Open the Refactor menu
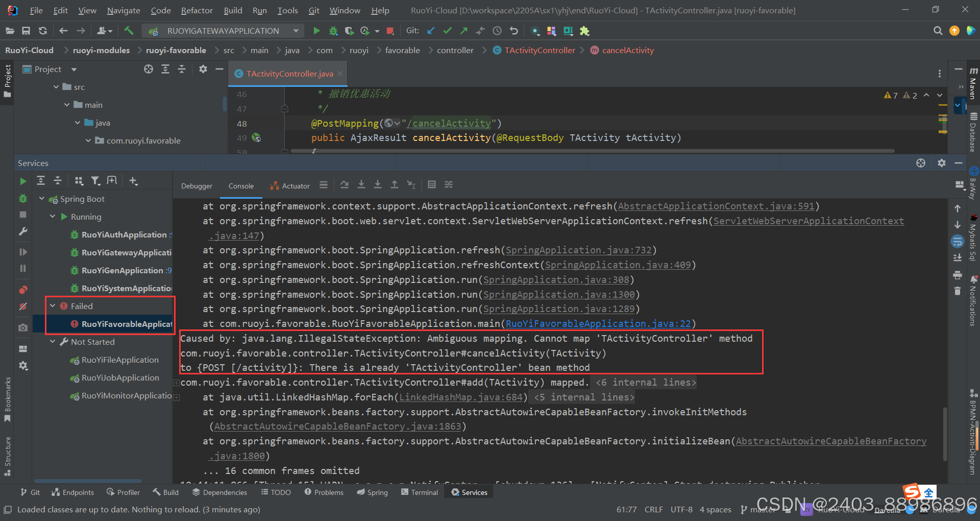The image size is (980, 521). [197, 10]
